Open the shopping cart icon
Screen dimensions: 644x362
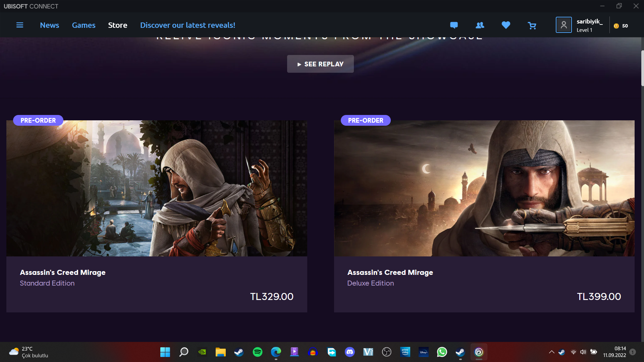point(532,25)
